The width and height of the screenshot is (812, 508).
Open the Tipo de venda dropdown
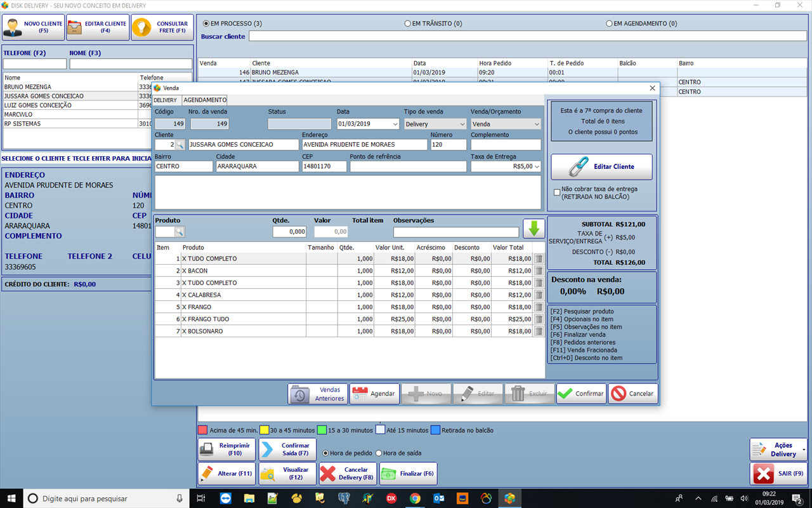click(x=461, y=124)
